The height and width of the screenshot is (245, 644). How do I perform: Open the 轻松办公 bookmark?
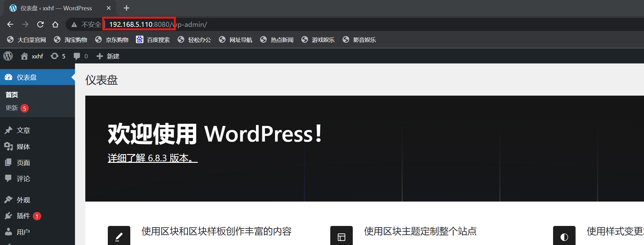(x=194, y=40)
